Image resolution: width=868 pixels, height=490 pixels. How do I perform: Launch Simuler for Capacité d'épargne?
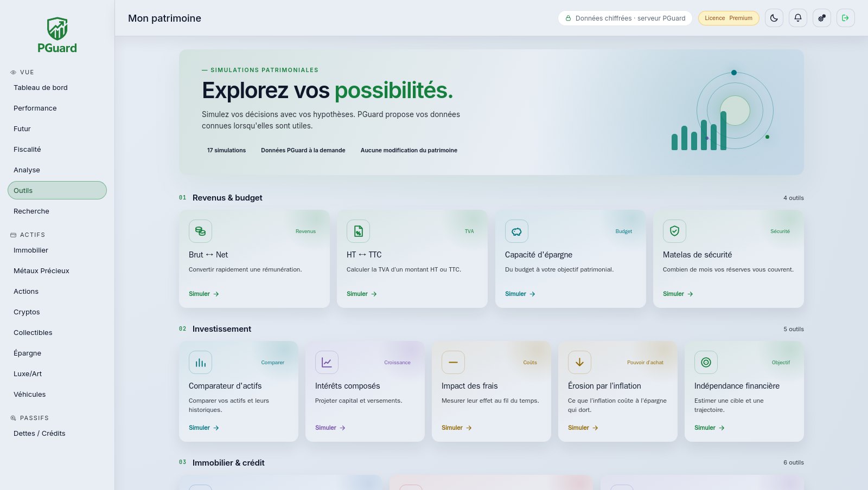pyautogui.click(x=520, y=294)
